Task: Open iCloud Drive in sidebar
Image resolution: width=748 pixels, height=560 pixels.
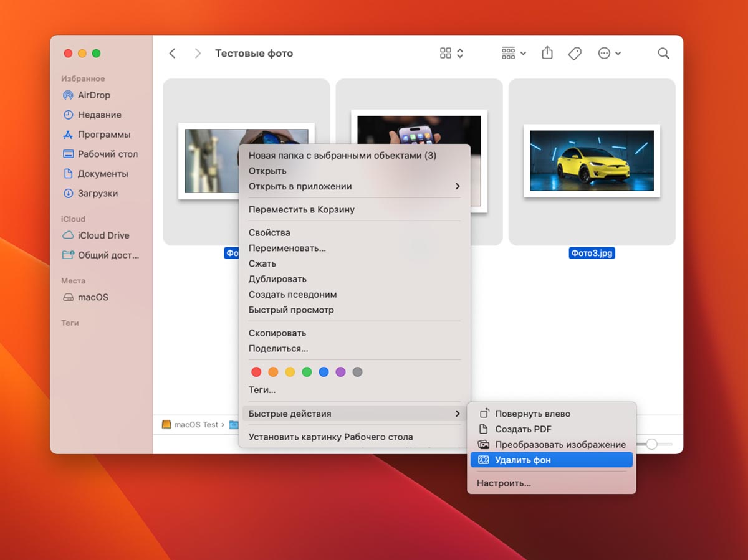Action: [103, 235]
